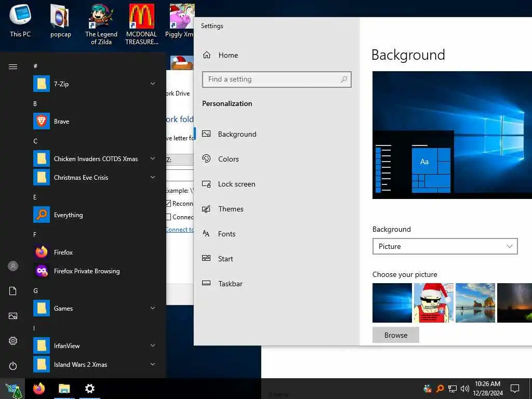Click the Connect to link in back window

pos(179,230)
